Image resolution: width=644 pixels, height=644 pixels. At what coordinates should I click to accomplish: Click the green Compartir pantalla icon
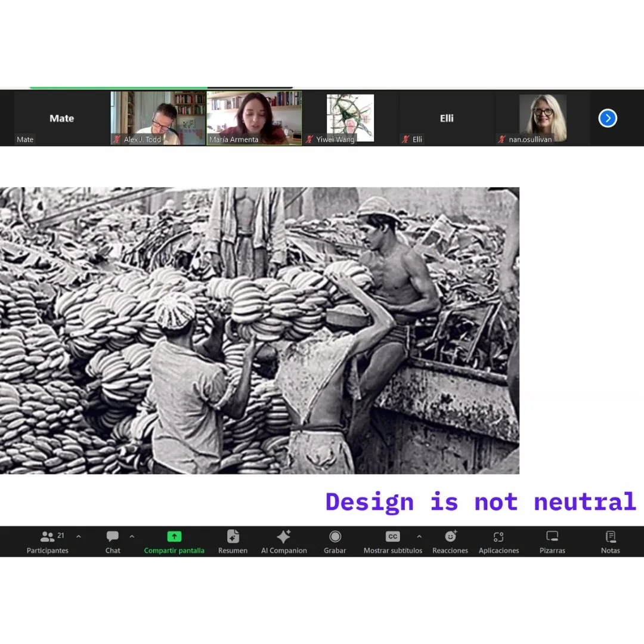174,537
